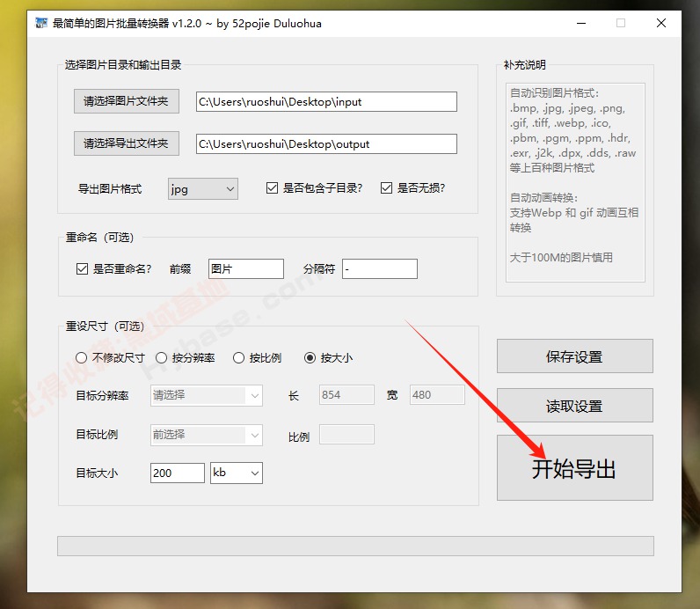Viewport: 700px width, 609px height.
Task: Click the 导出图片格式 label
Action: click(x=110, y=189)
